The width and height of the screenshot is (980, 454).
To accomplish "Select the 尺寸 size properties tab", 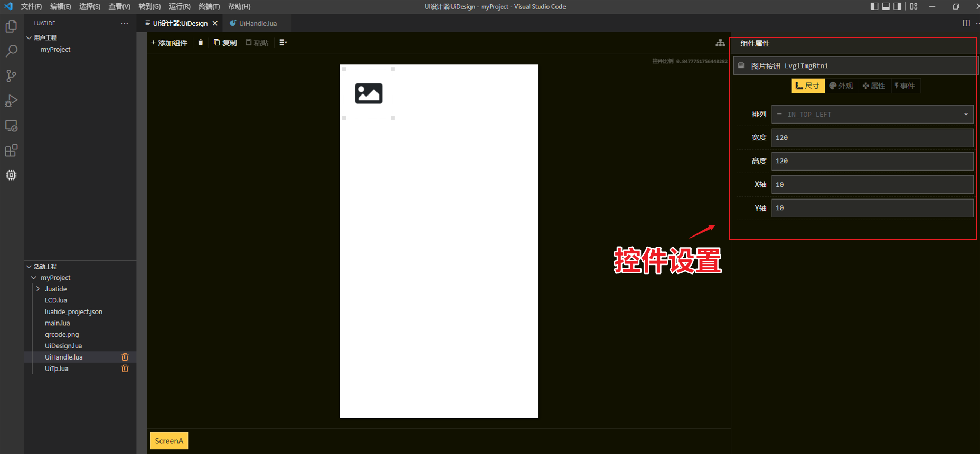I will pos(808,86).
